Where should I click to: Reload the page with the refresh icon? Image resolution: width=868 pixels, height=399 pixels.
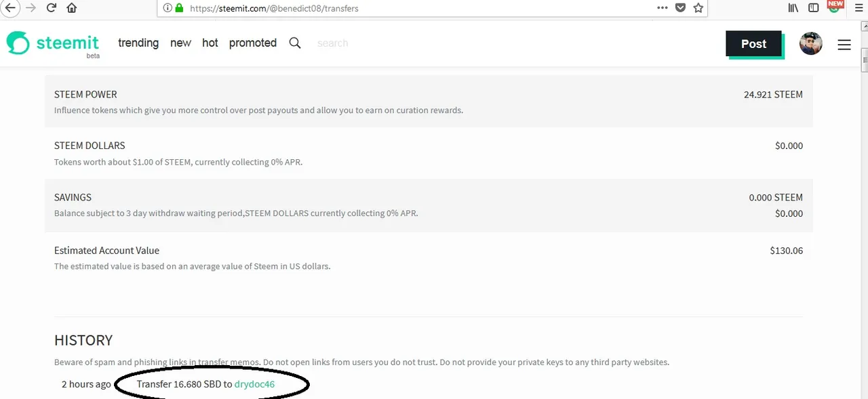[x=51, y=8]
